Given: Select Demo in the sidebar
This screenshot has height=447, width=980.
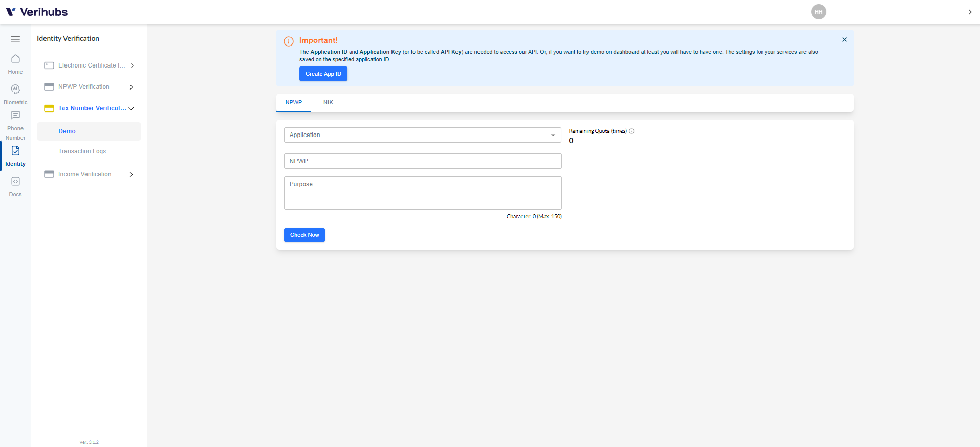Looking at the screenshot, I should [89, 131].
